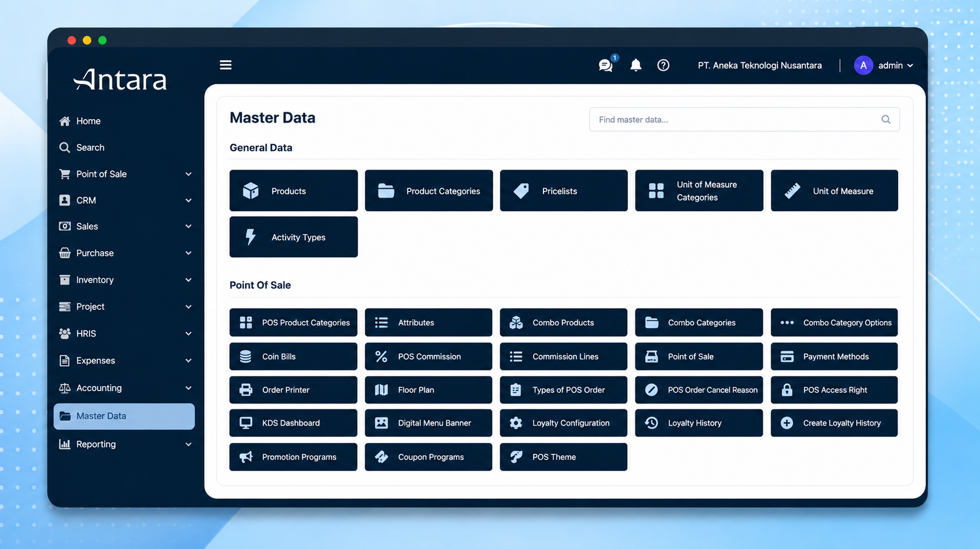Expand the Sales sidebar chevron
Image resolution: width=980 pixels, height=549 pixels.
click(x=188, y=226)
